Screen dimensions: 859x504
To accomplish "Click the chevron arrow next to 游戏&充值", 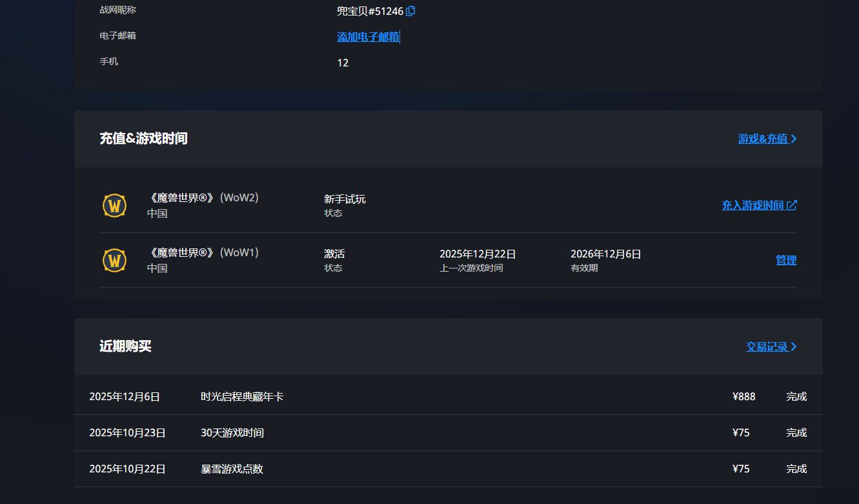I will click(794, 139).
